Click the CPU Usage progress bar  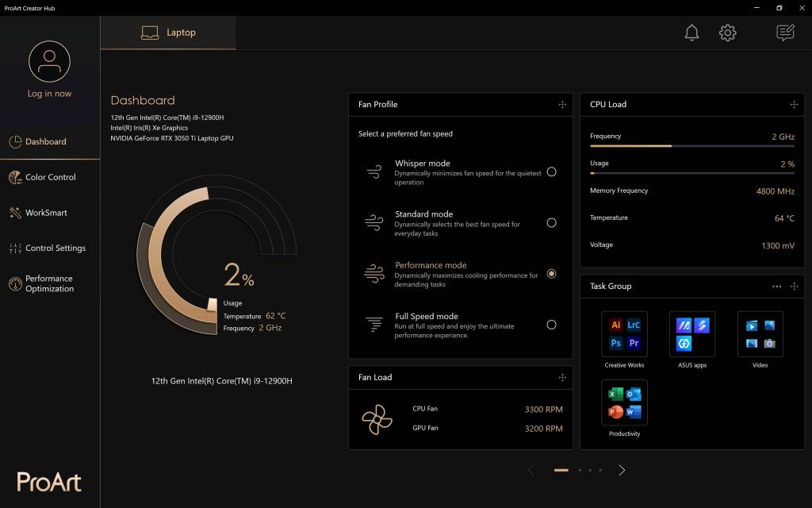tap(691, 173)
